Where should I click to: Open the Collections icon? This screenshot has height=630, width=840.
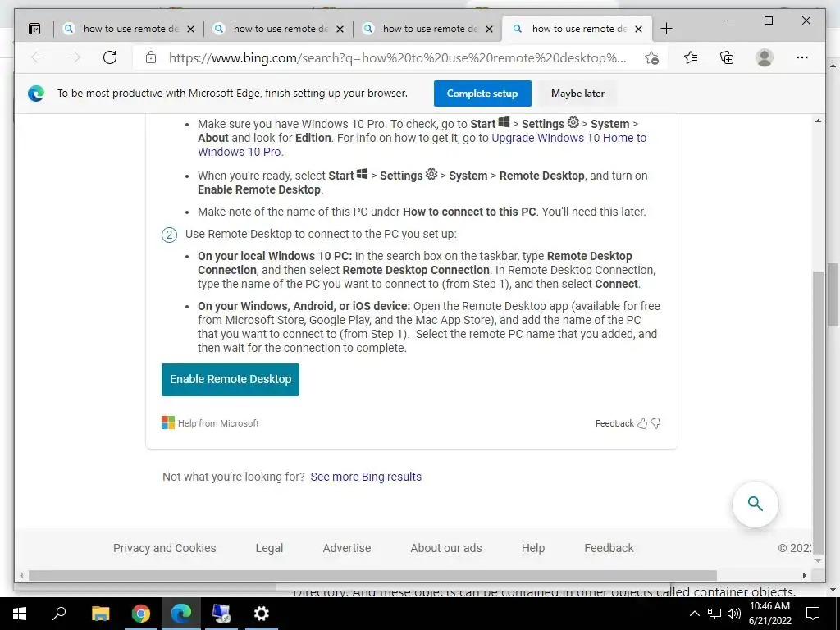point(727,57)
